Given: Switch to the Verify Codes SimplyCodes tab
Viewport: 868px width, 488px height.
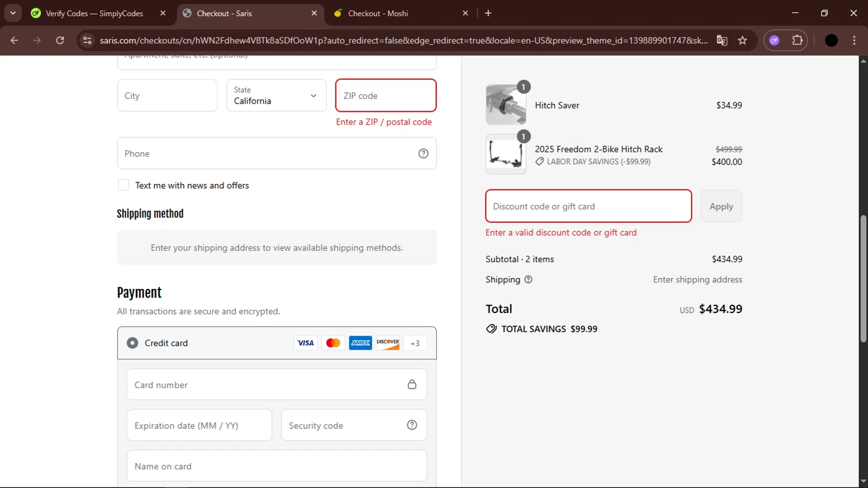Looking at the screenshot, I should pos(94,13).
